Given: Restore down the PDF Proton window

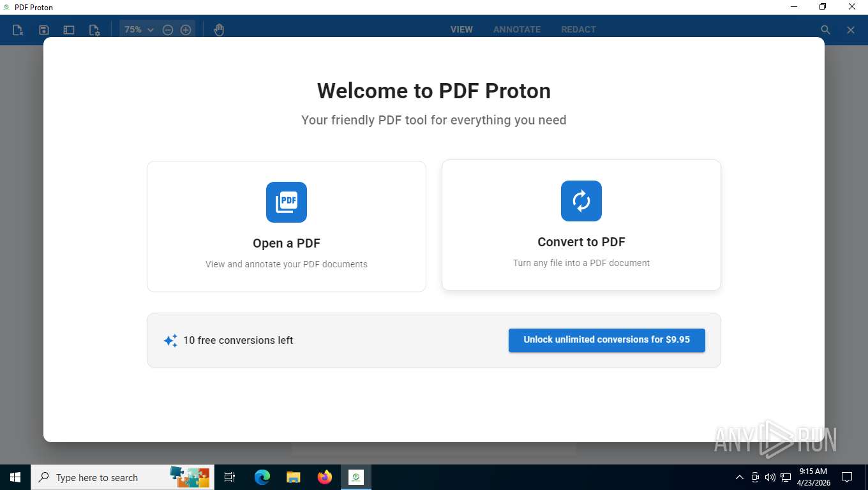Looking at the screenshot, I should tap(823, 7).
